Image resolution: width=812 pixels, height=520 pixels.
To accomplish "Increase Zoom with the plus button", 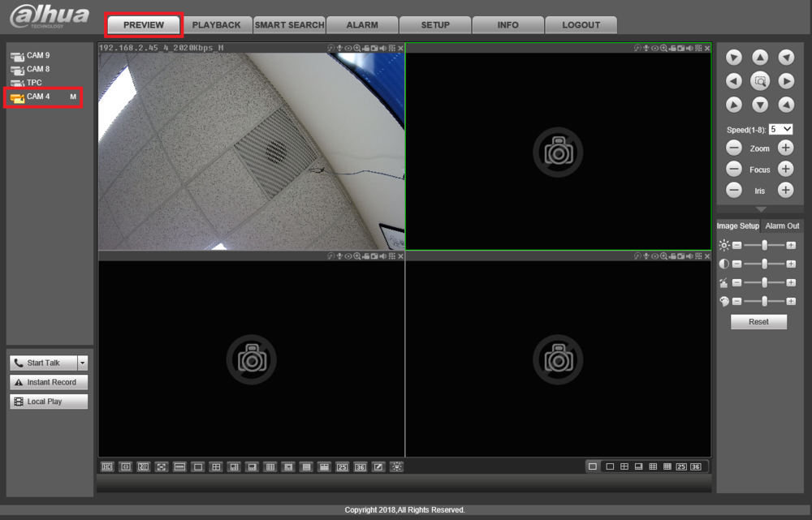I will (785, 148).
